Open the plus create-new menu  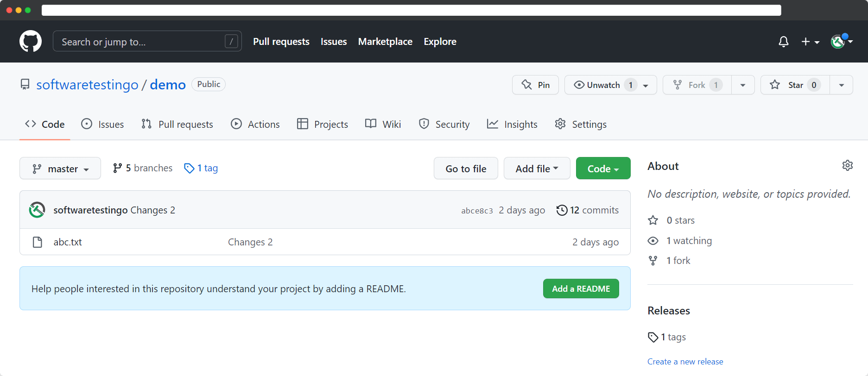(811, 42)
